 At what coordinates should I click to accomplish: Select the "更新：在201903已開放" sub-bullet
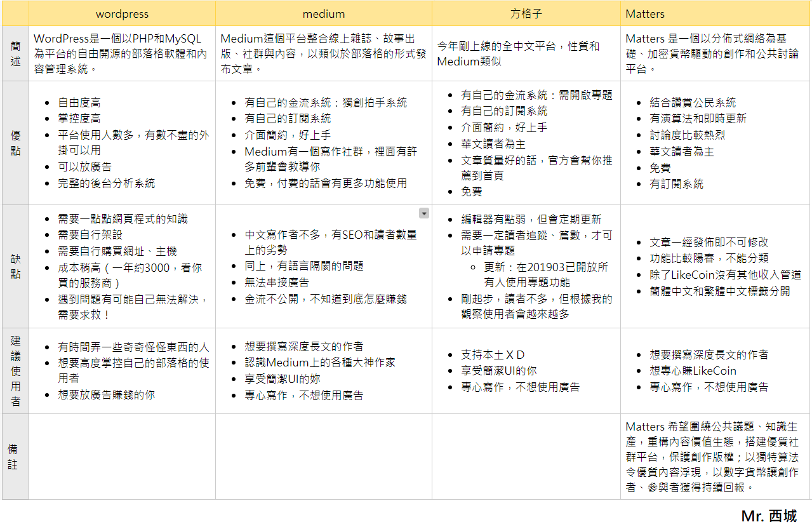click(546, 274)
